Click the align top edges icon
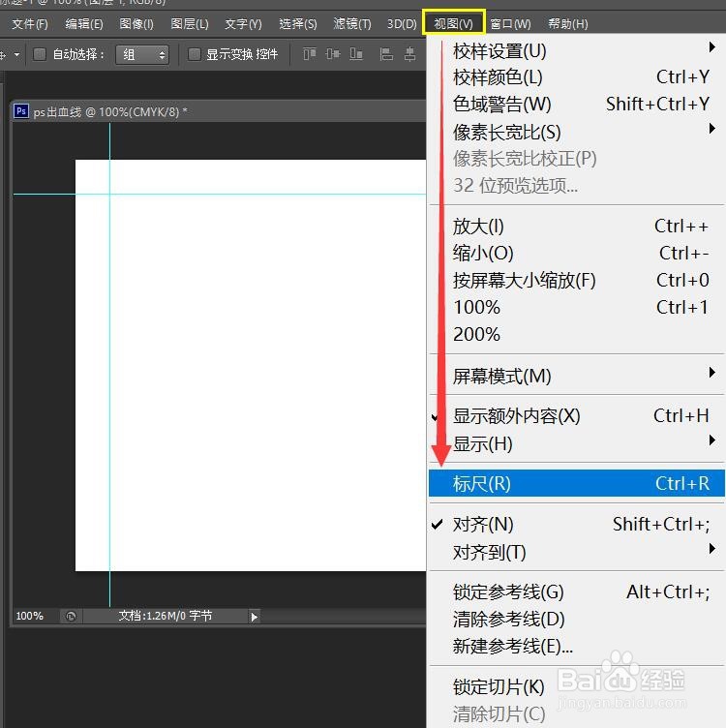Image resolution: width=726 pixels, height=728 pixels. 309,54
